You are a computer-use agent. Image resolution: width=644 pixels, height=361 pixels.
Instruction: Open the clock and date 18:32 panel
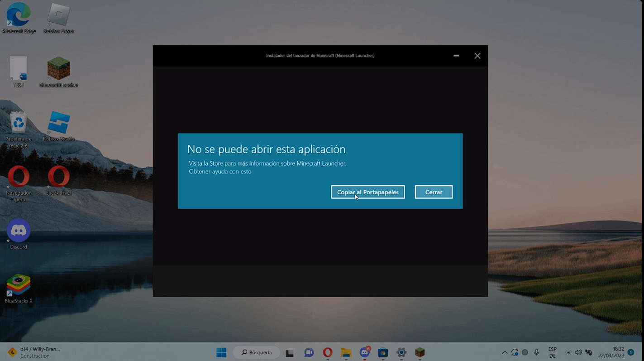tap(611, 352)
